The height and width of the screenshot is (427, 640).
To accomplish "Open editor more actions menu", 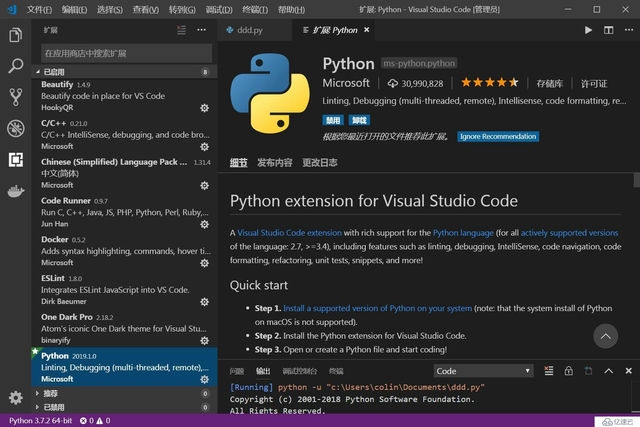I will point(629,30).
